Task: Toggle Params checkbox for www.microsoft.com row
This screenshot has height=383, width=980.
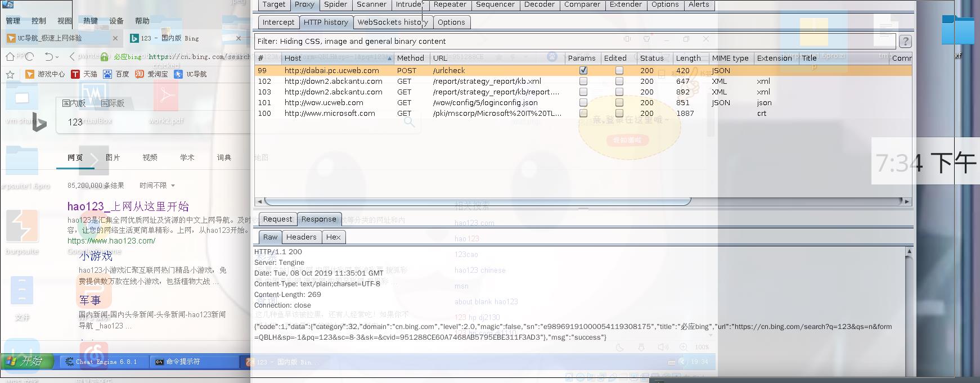Action: point(583,113)
